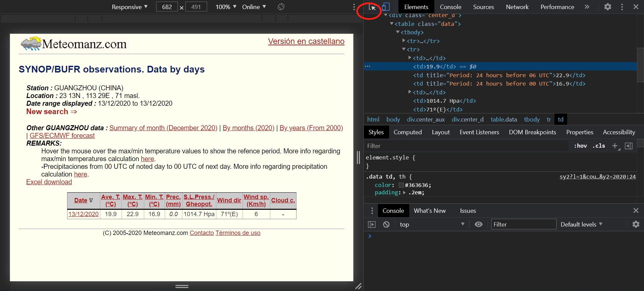Switch to the Network tab
644x291 pixels.
517,7
